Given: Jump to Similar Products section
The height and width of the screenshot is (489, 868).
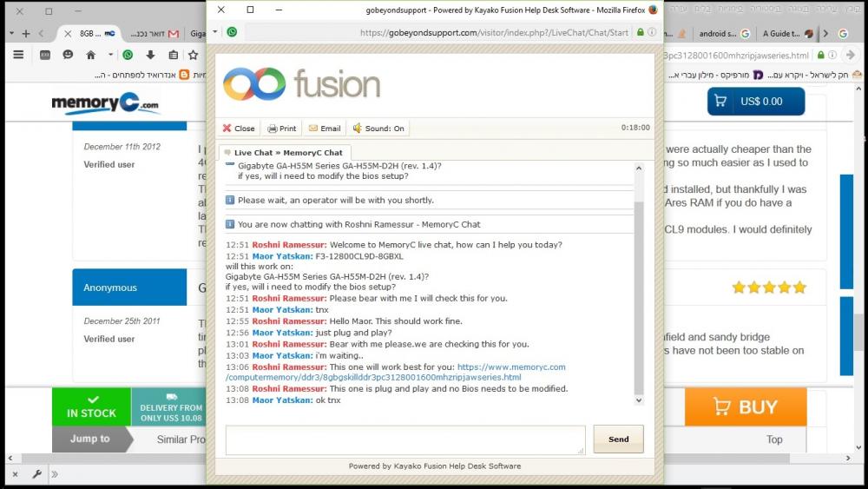Looking at the screenshot, I should 181,439.
